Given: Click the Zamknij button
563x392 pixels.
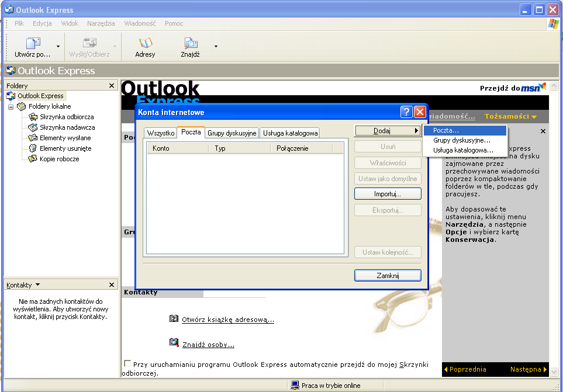Looking at the screenshot, I should (388, 275).
